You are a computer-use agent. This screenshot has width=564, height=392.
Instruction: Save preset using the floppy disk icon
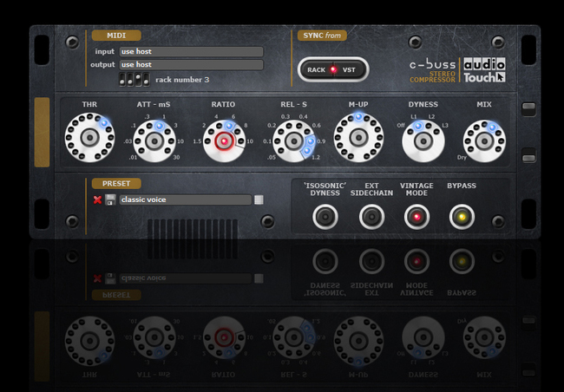[x=110, y=199]
